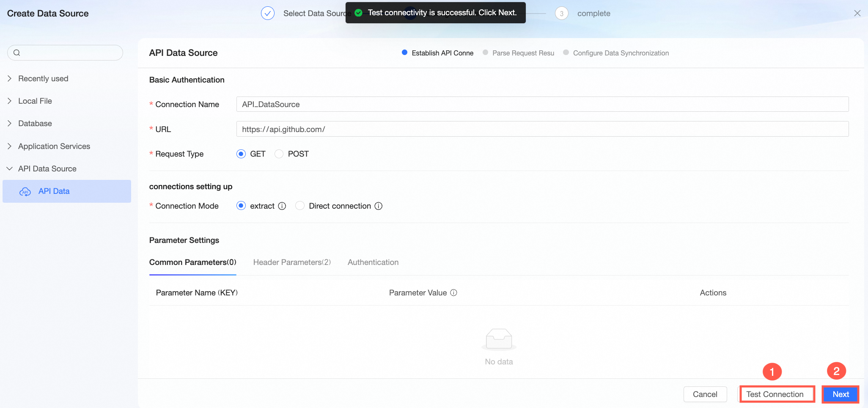Click the completed step checkmark circle icon
The image size is (868, 408).
click(268, 14)
